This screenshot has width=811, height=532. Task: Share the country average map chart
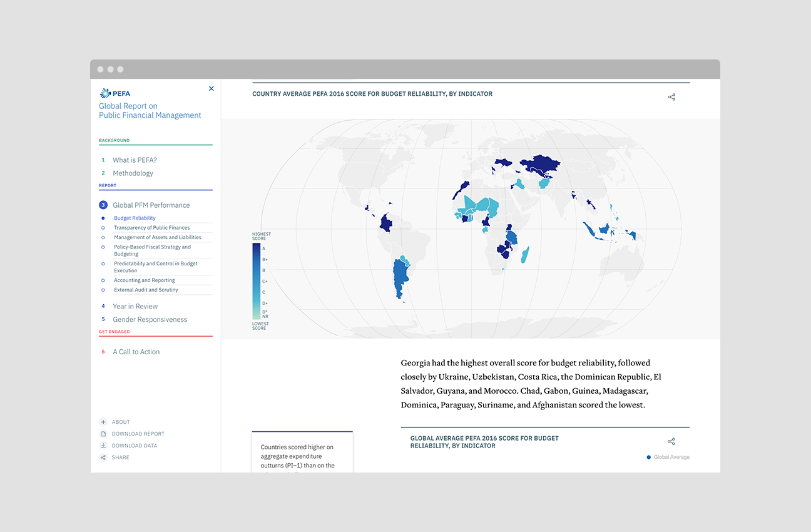tap(671, 97)
